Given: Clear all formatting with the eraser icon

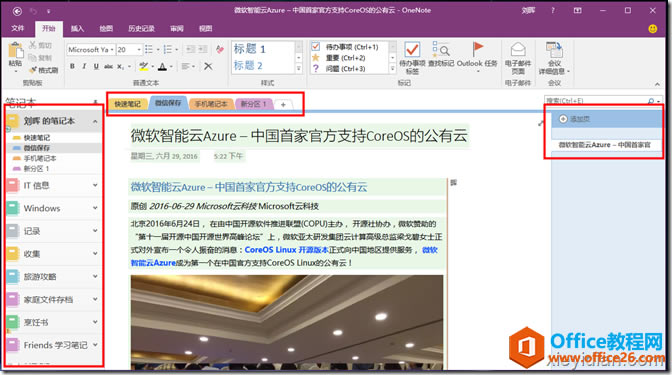Looking at the screenshot, I should point(220,50).
